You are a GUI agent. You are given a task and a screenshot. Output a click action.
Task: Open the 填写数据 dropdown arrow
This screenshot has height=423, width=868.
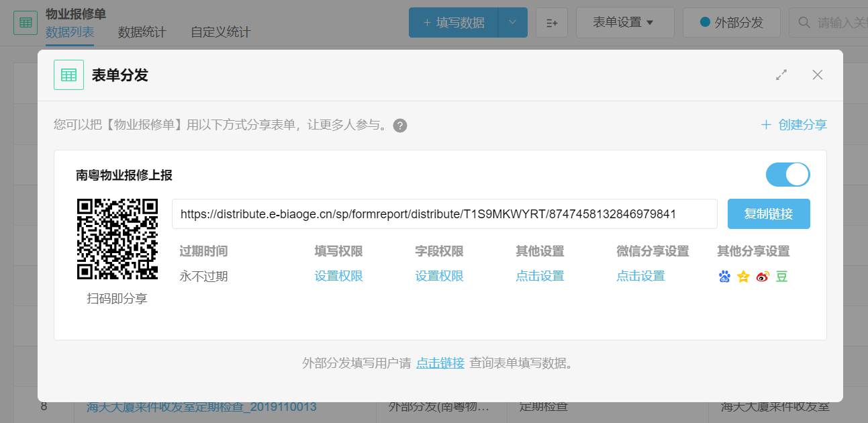click(513, 23)
